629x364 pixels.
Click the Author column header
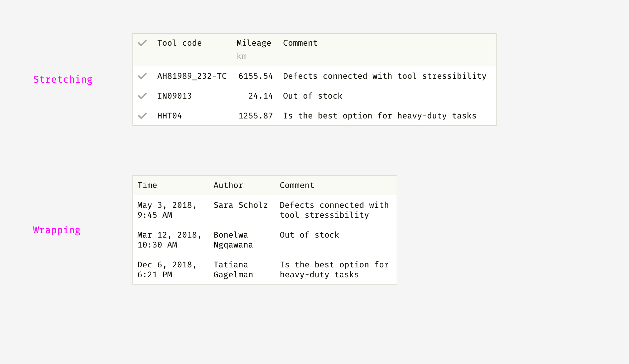click(x=228, y=185)
